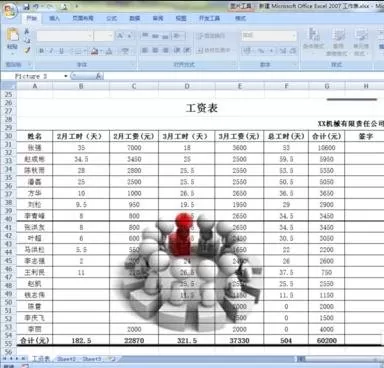Open the Font group dialog launcher
This screenshot has height=368, width=384.
tap(132, 64)
